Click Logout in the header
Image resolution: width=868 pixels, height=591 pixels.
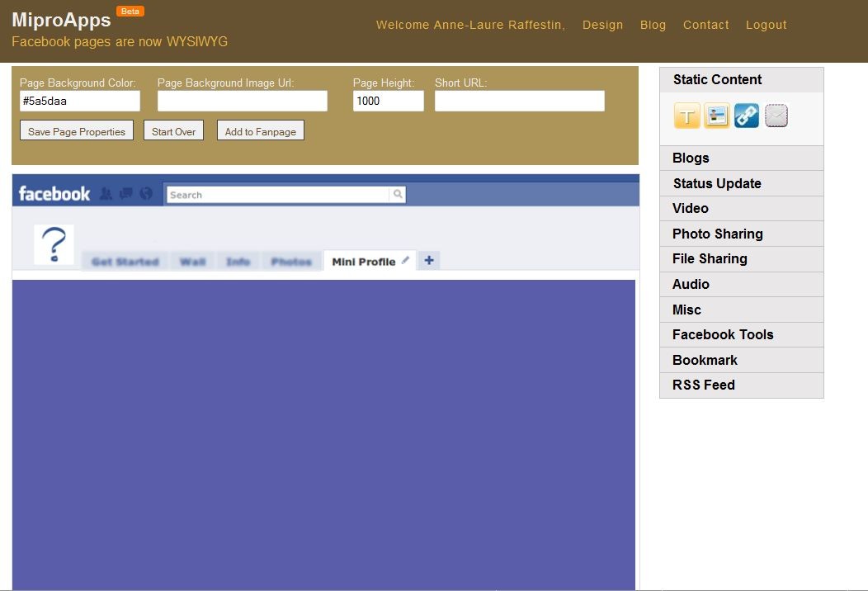(767, 25)
